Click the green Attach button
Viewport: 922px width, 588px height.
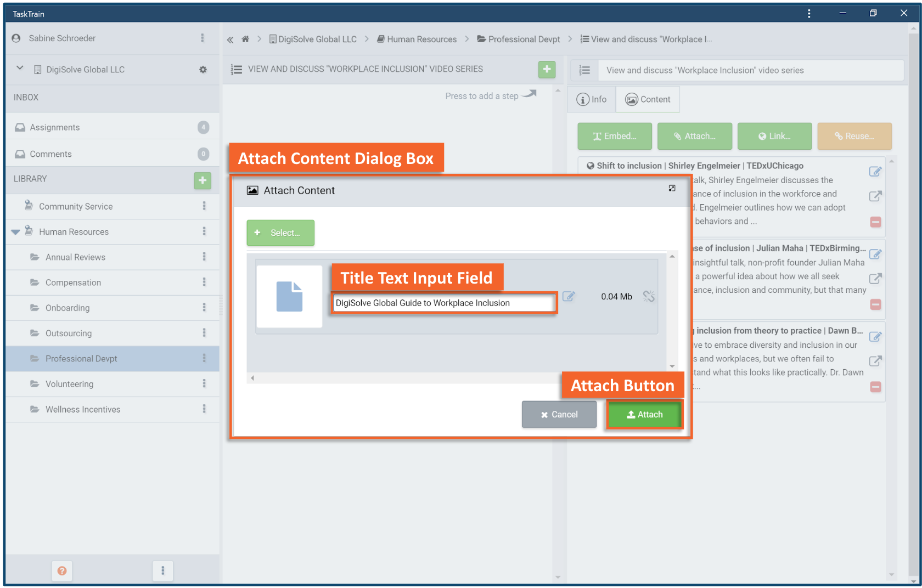click(x=645, y=415)
